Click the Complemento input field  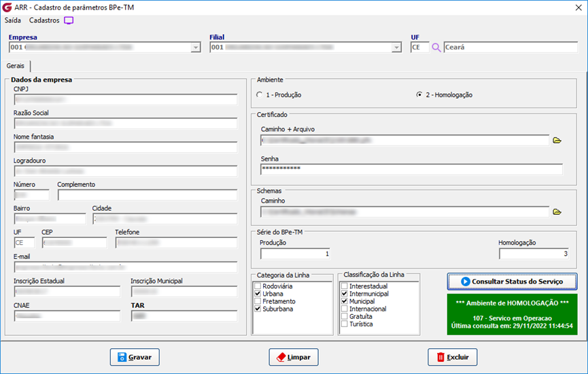pos(148,195)
